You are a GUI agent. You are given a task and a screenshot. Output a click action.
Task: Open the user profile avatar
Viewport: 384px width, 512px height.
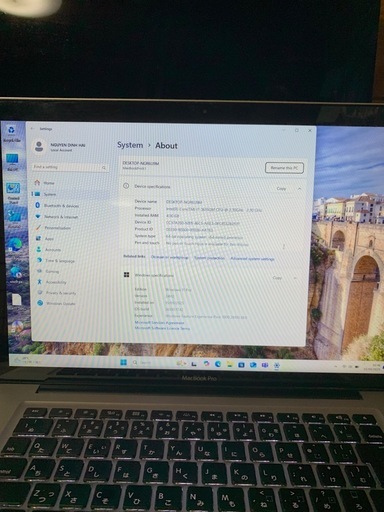[39, 146]
